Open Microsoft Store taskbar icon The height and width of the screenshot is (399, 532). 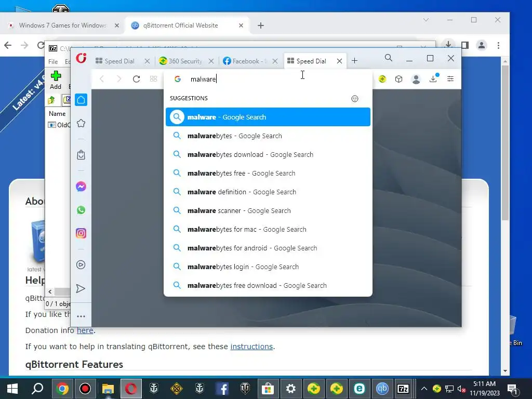(x=268, y=389)
